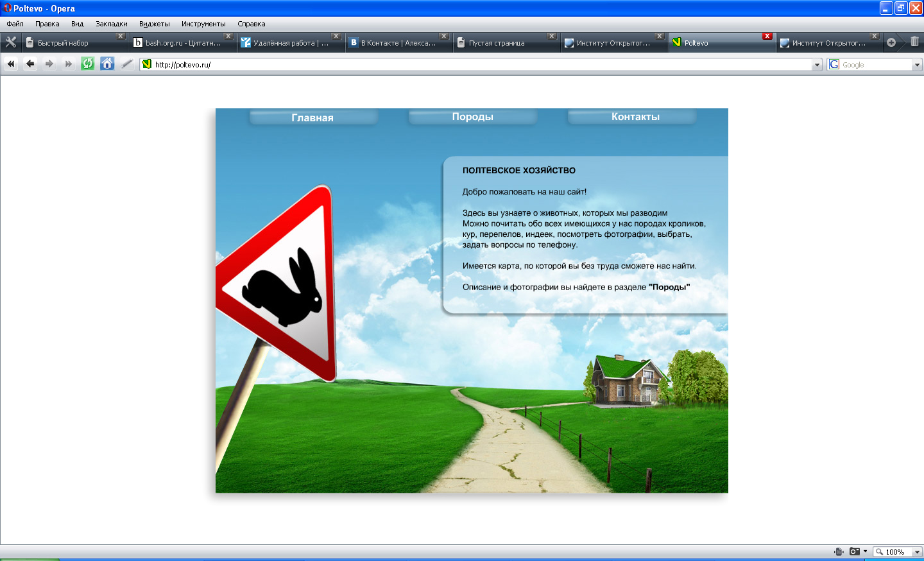Open the Файл menu

pos(15,24)
